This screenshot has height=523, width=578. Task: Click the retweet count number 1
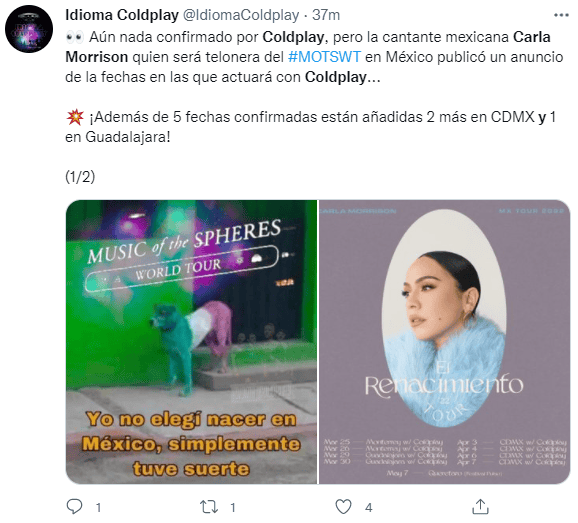[x=233, y=508]
